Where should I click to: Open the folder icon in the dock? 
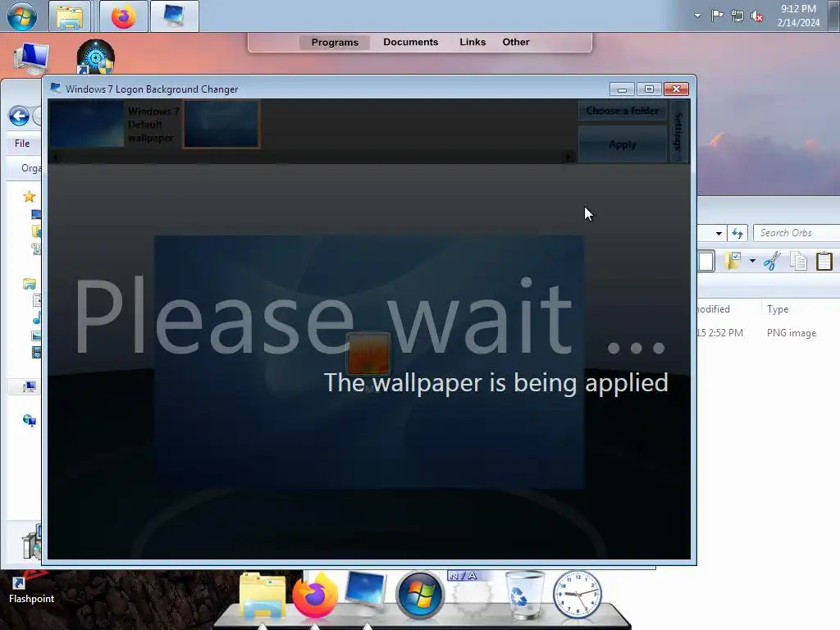point(262,596)
